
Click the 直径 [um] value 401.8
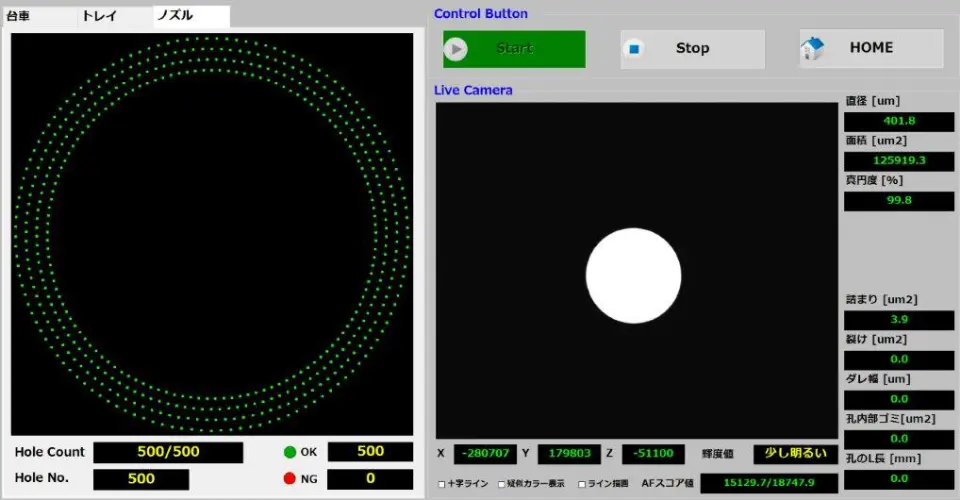[x=899, y=121]
